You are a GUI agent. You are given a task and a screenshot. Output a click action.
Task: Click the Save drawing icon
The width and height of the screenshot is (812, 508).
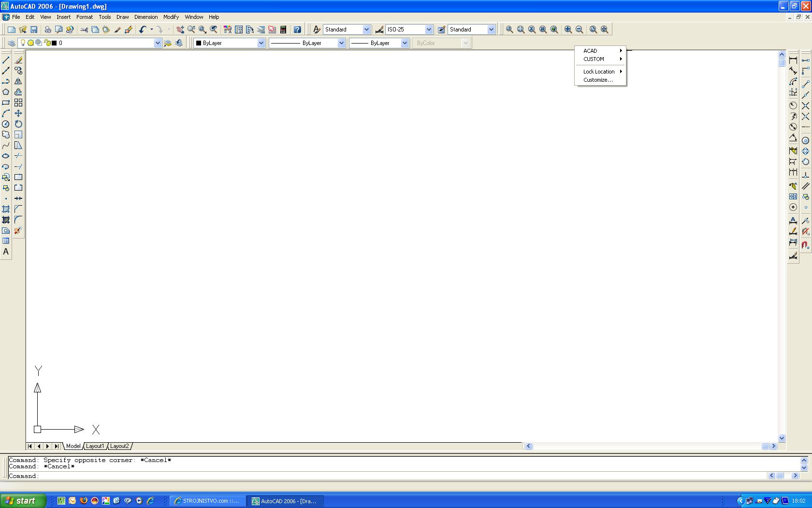click(x=34, y=30)
